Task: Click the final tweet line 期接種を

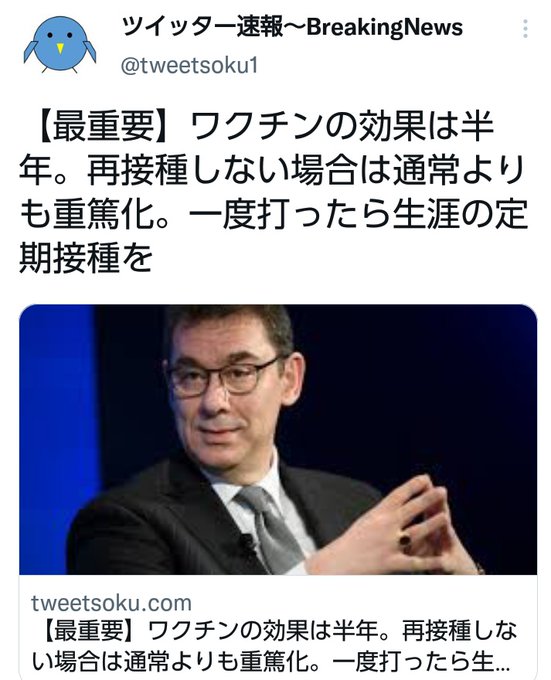Action: point(86,258)
